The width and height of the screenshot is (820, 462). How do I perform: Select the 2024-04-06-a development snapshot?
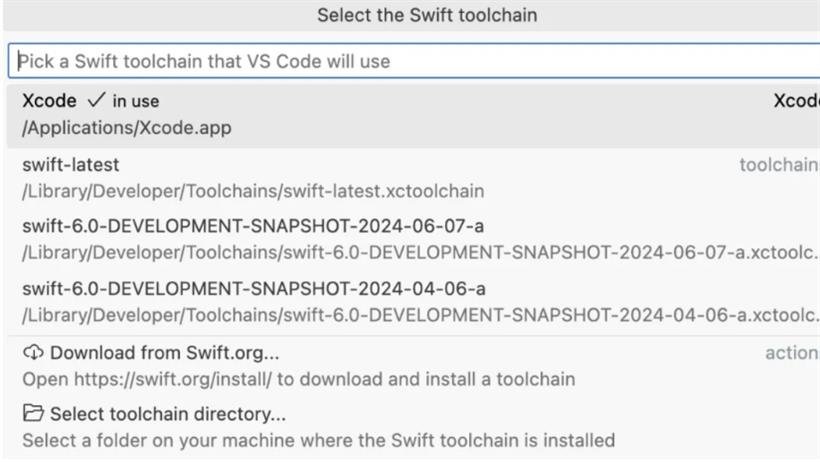(x=414, y=302)
